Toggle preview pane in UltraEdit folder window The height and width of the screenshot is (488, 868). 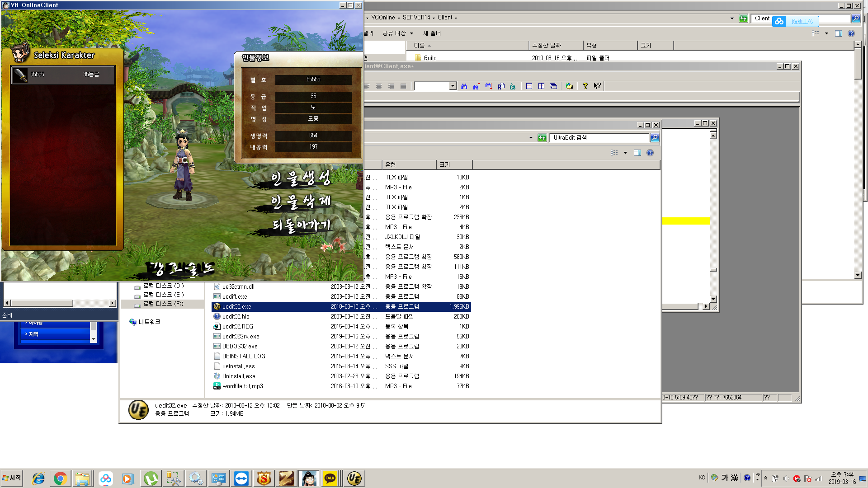637,153
